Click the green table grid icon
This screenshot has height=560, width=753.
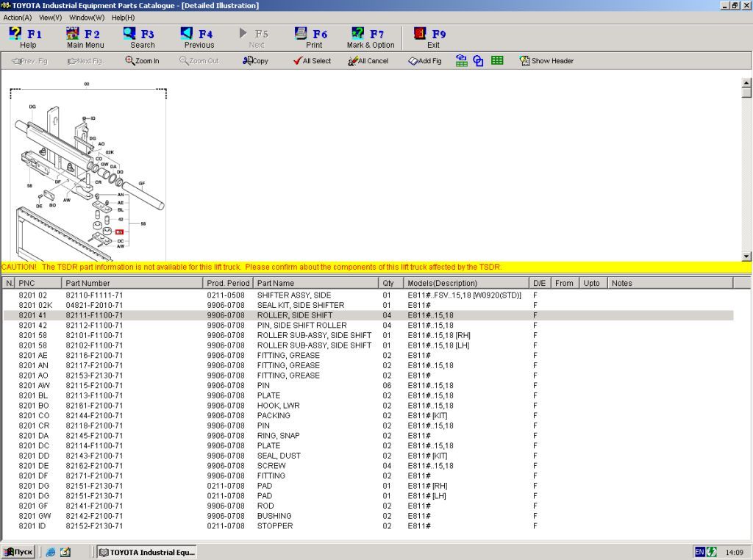click(497, 60)
